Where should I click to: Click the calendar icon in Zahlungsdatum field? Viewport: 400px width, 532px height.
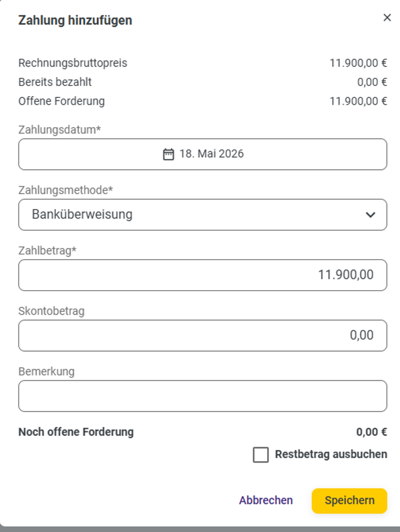pyautogui.click(x=168, y=154)
